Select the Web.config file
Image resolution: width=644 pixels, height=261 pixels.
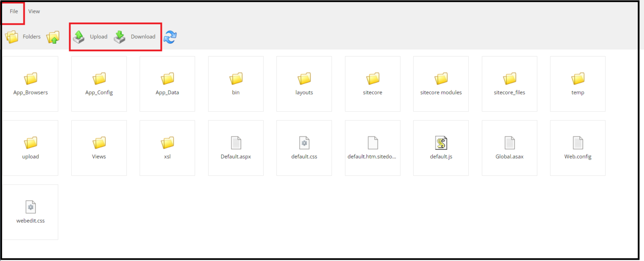pyautogui.click(x=578, y=143)
